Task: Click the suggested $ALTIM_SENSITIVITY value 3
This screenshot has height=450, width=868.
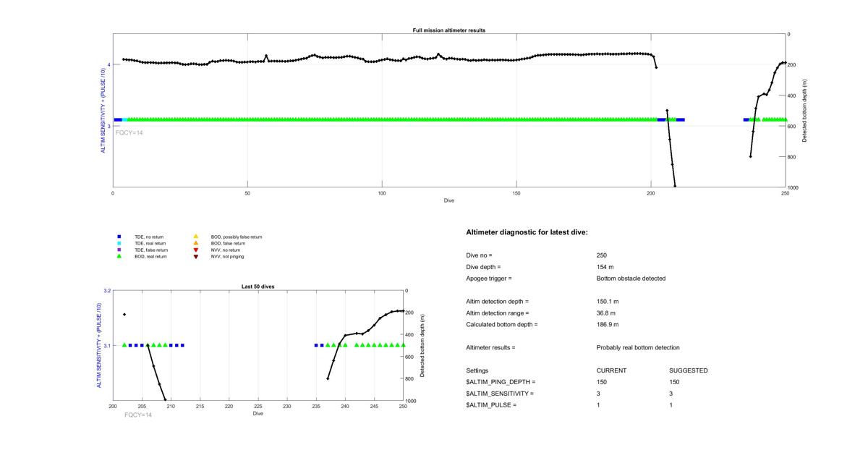Action: tap(672, 394)
